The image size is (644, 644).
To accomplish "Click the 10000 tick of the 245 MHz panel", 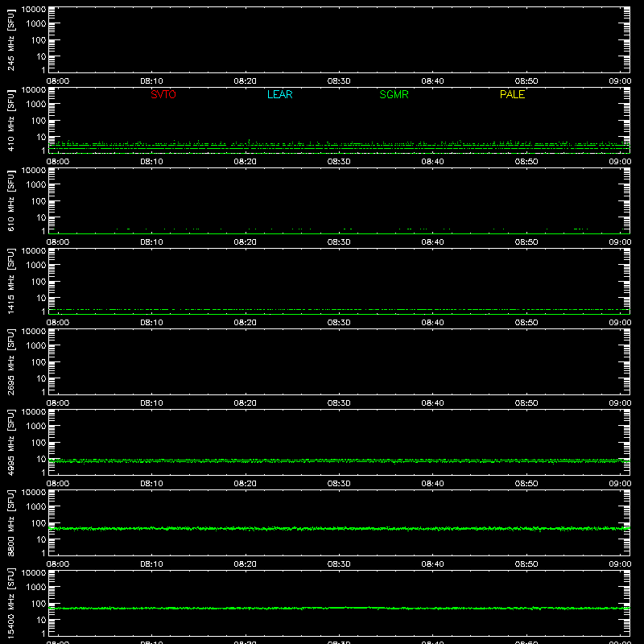I will pos(34,10).
